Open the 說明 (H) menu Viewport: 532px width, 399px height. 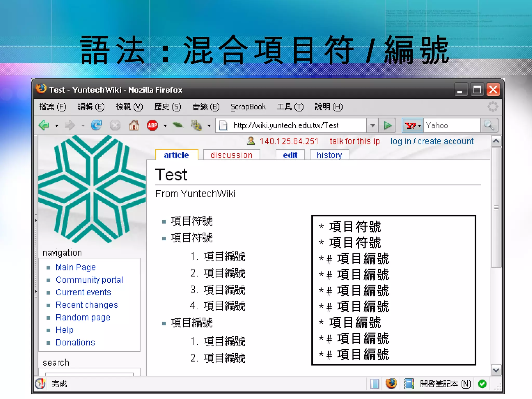tap(329, 107)
